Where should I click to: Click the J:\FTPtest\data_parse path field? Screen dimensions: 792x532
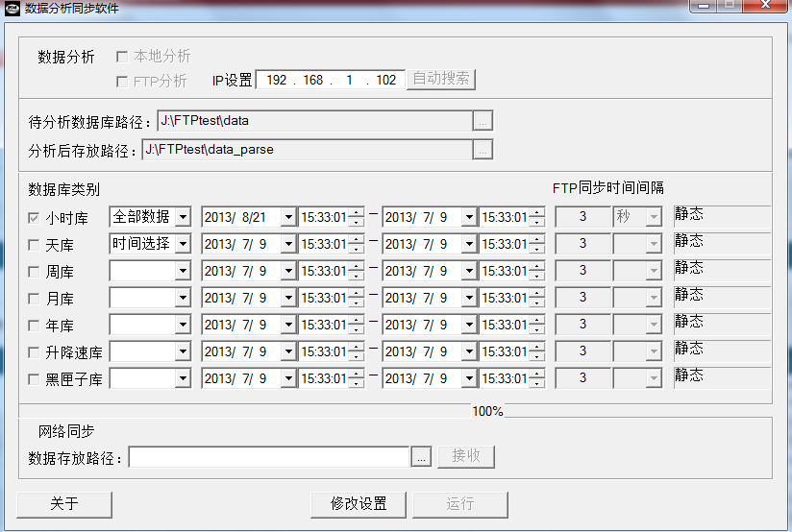[308, 150]
